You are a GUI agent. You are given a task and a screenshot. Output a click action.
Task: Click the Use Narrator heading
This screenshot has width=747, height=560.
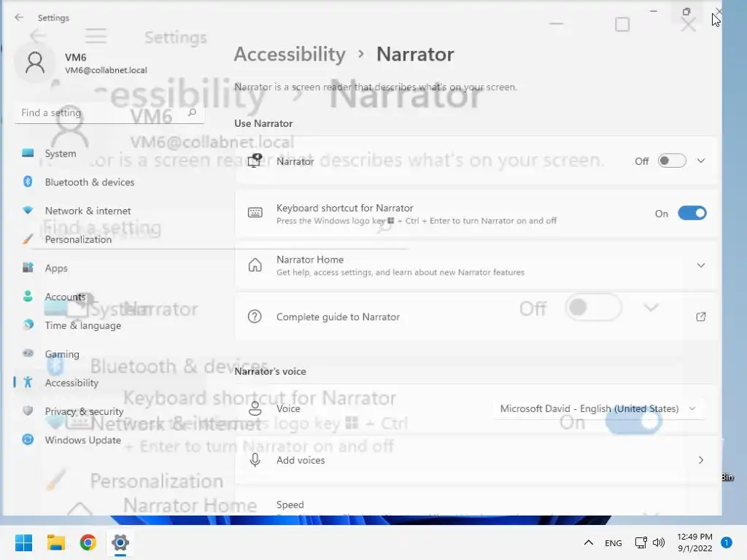click(263, 123)
